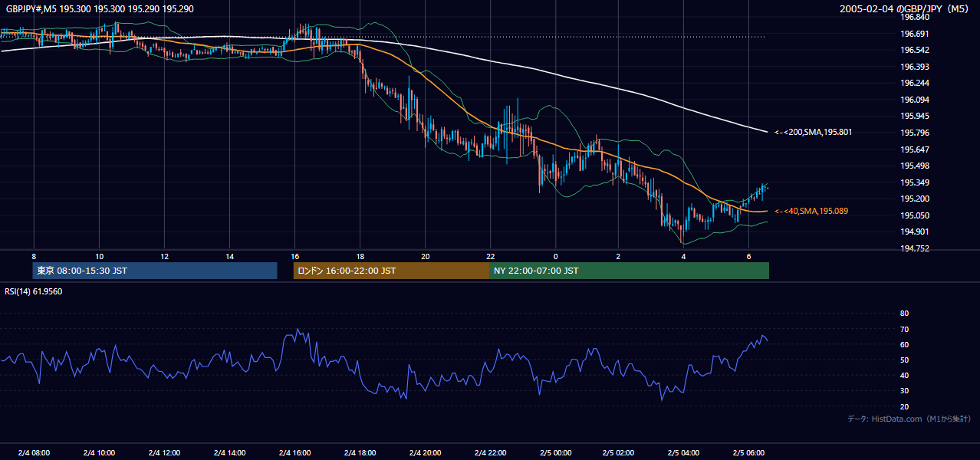This screenshot has width=980, height=460.
Task: Click the 2/4 12:00 date axis label
Action: click(x=165, y=452)
